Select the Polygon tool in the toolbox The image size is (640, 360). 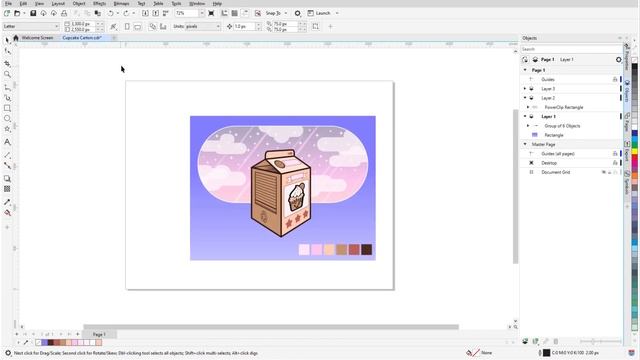click(x=7, y=129)
